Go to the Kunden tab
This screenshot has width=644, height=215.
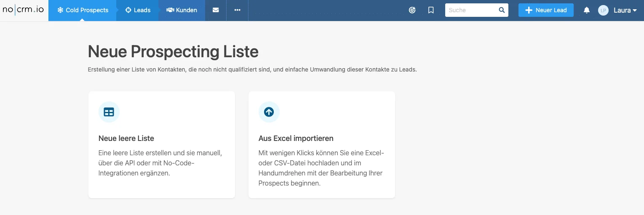[182, 10]
